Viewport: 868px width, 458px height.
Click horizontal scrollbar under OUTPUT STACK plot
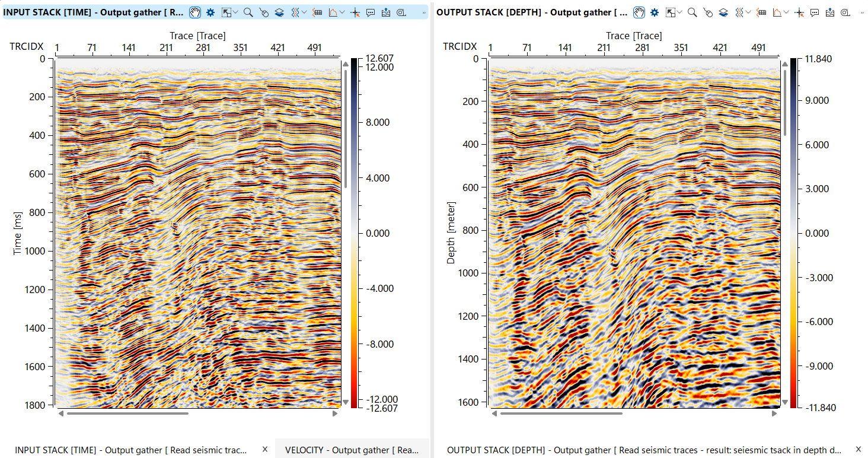tap(560, 414)
